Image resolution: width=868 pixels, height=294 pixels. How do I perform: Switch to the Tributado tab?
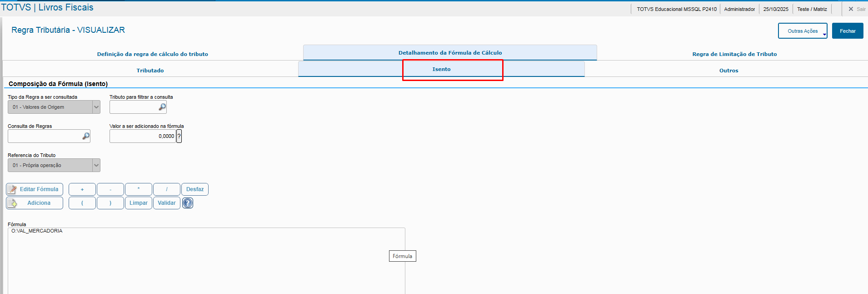tap(150, 71)
